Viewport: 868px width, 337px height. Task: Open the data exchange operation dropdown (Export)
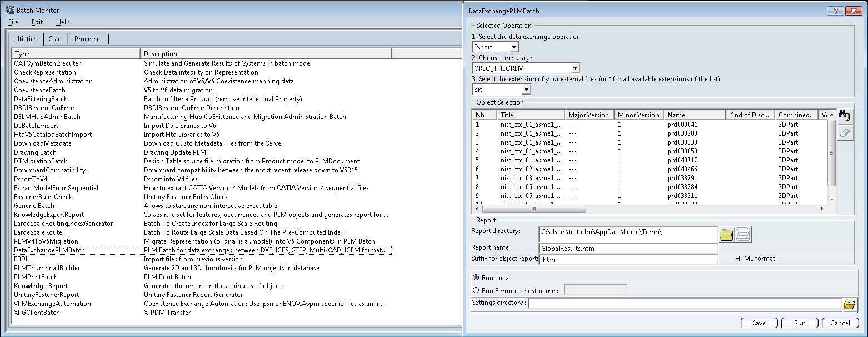pyautogui.click(x=514, y=47)
